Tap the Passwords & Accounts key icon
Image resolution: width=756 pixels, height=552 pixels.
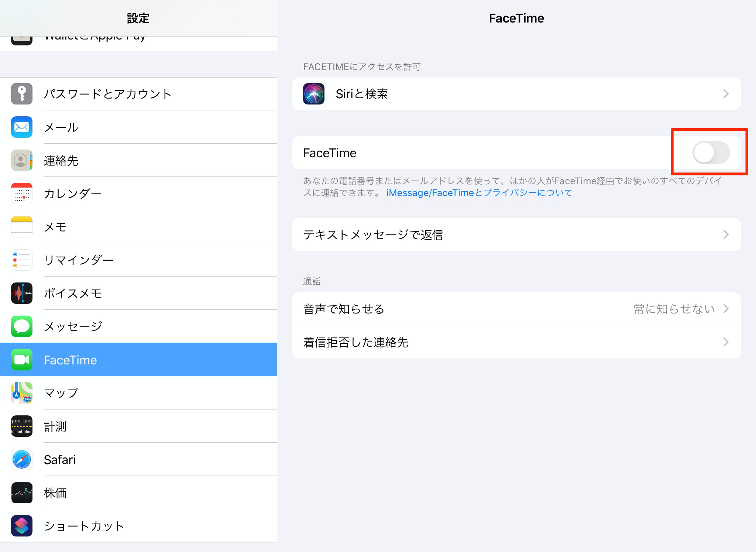click(22, 94)
